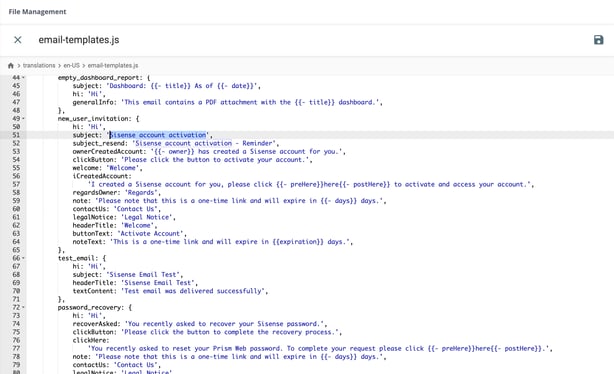Screen dimensions: 614x374
Task: Close the email-templates.js editor
Action: (18, 40)
